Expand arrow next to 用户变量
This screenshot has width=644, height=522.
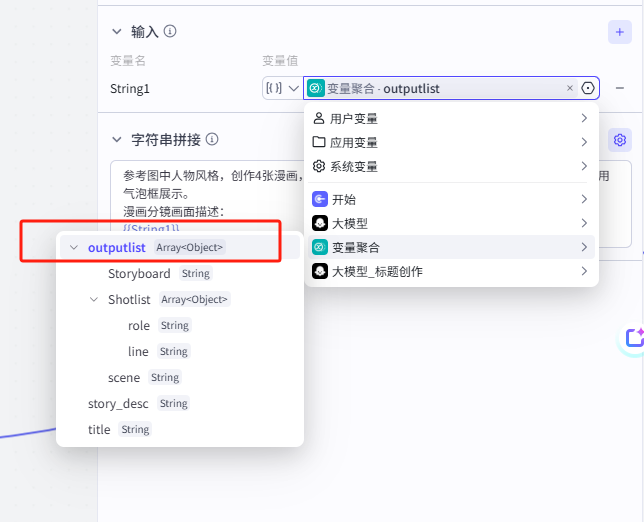584,118
